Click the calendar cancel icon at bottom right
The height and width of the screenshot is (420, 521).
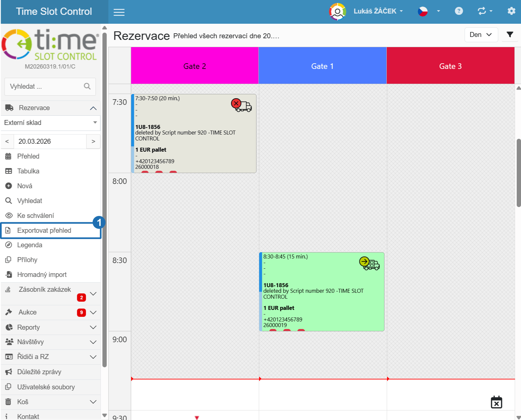coord(496,402)
